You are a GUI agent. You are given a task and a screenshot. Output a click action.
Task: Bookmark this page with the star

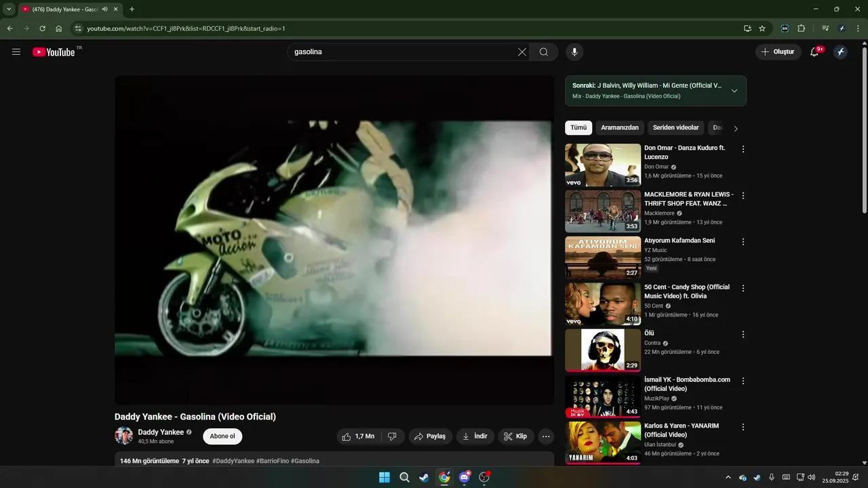[762, 28]
